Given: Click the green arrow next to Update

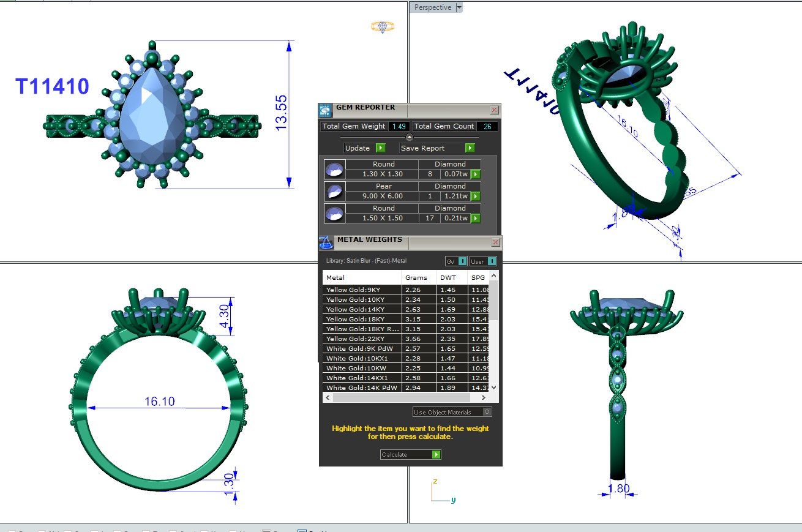Looking at the screenshot, I should pos(380,148).
